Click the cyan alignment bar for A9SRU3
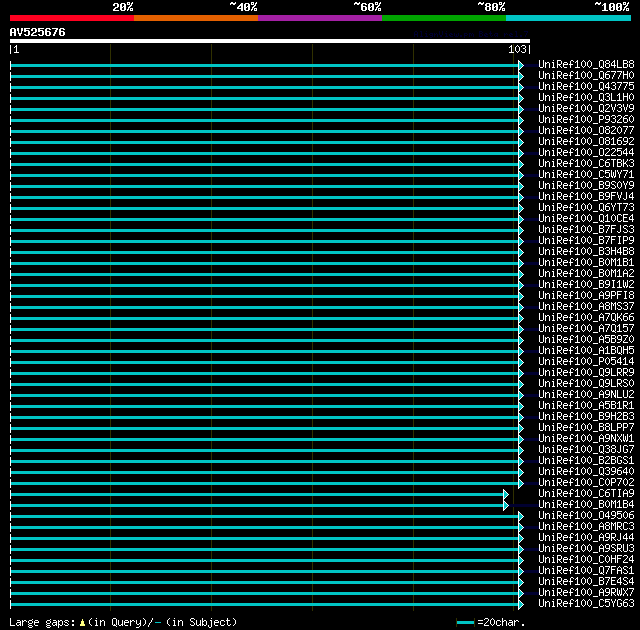 264,550
